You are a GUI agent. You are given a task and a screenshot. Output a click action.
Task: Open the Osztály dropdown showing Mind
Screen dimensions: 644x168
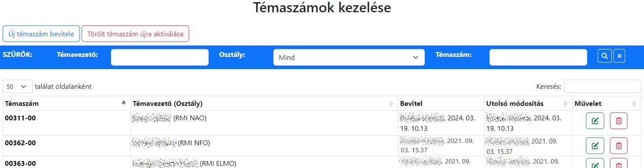pos(349,57)
